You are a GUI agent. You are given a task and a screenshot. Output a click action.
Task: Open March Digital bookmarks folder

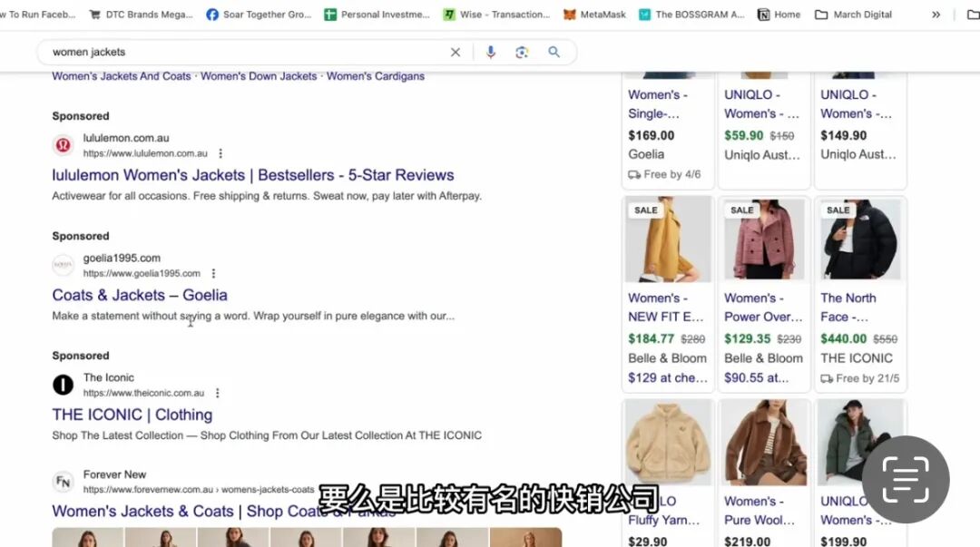pos(854,15)
